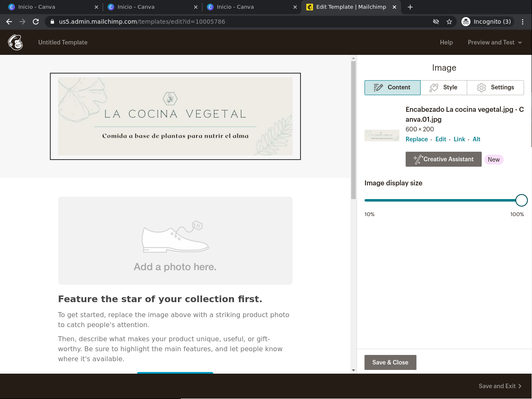This screenshot has height=399, width=532.
Task: Click the template preview vertical scrollbar
Action: coord(353,130)
